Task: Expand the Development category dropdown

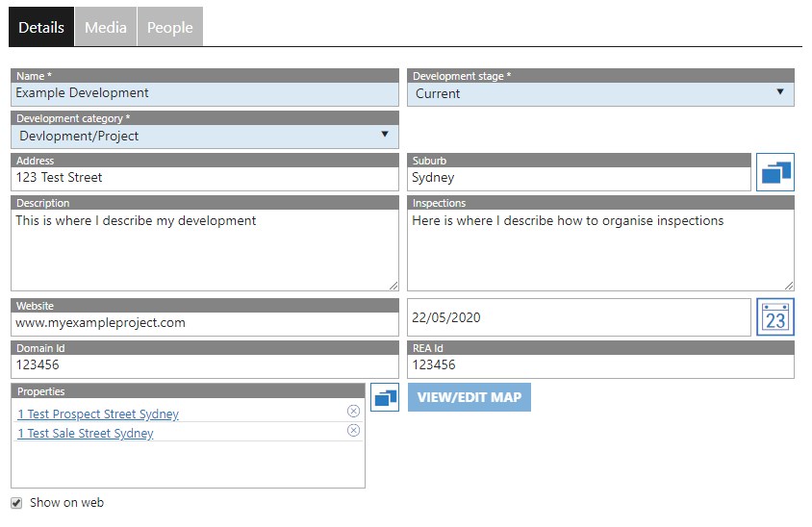Action: pyautogui.click(x=204, y=136)
